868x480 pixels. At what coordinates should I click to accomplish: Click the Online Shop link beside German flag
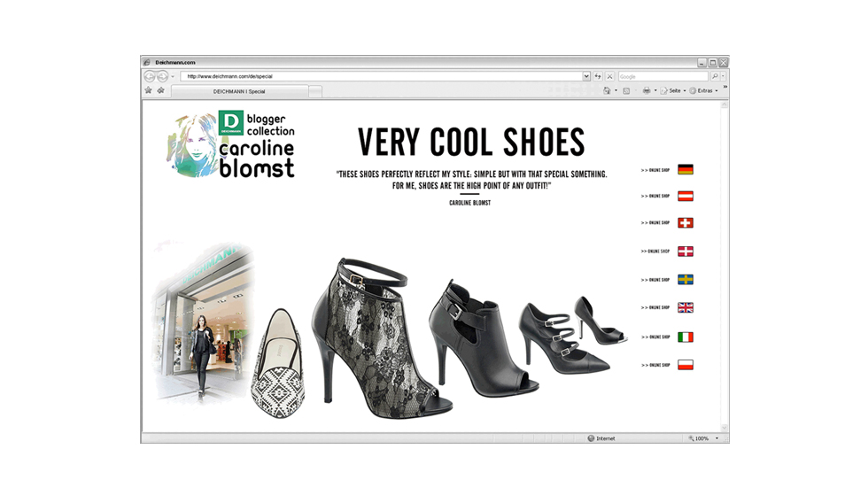pyautogui.click(x=655, y=170)
